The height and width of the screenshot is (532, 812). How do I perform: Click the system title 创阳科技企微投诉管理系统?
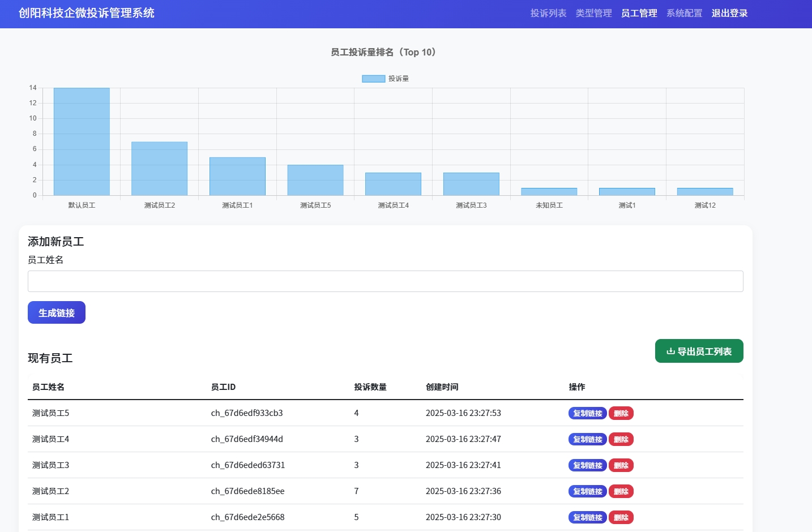click(x=87, y=13)
